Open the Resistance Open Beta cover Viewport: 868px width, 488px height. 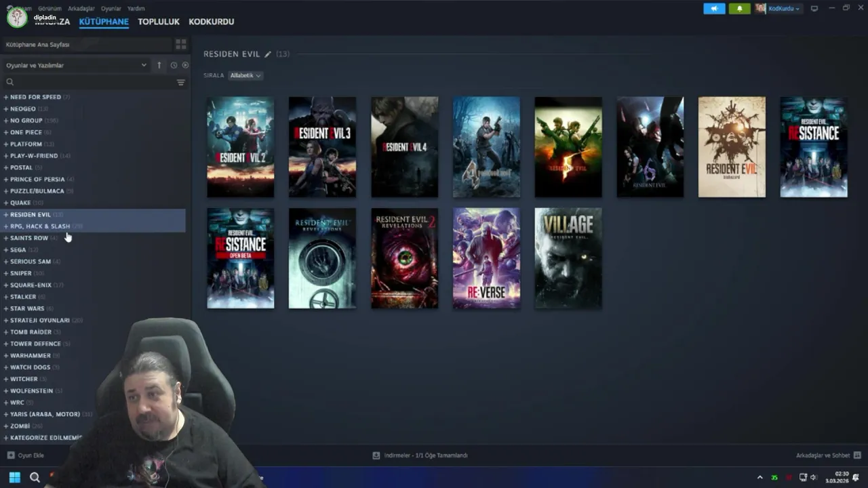pos(241,258)
